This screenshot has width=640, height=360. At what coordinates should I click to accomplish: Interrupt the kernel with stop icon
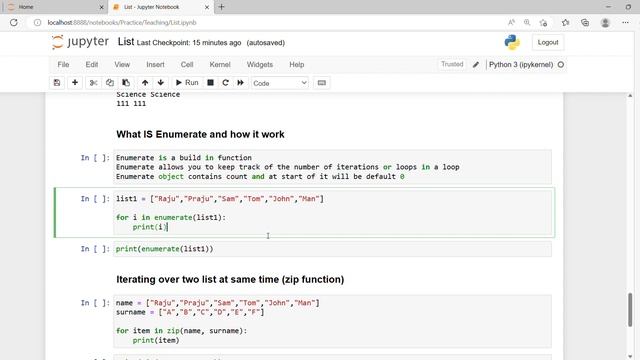[x=211, y=83]
